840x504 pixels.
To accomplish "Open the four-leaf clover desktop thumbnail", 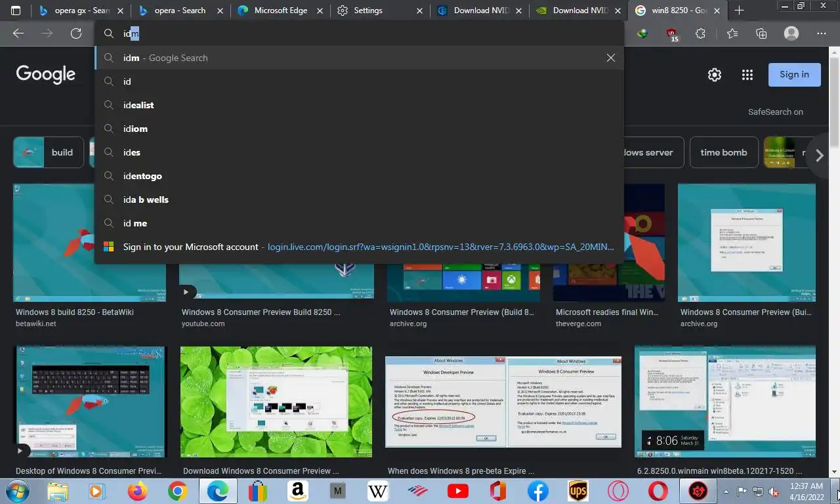I will coord(276,402).
